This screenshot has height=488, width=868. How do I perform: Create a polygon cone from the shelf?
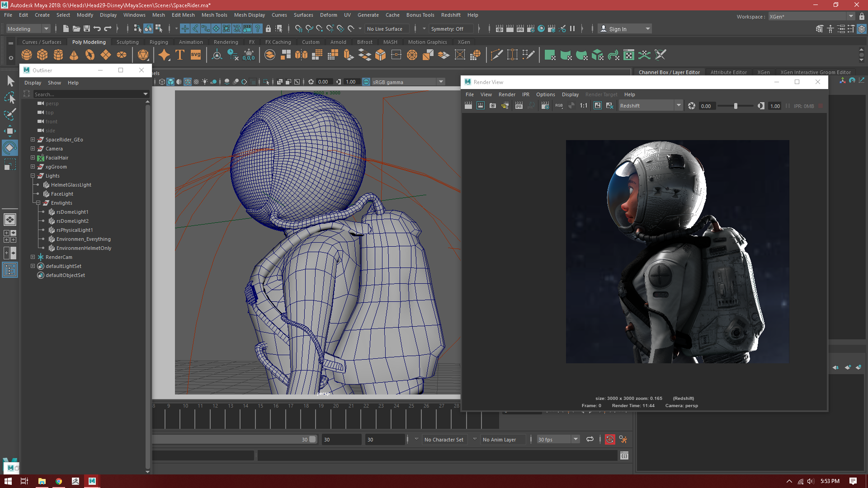[74, 55]
